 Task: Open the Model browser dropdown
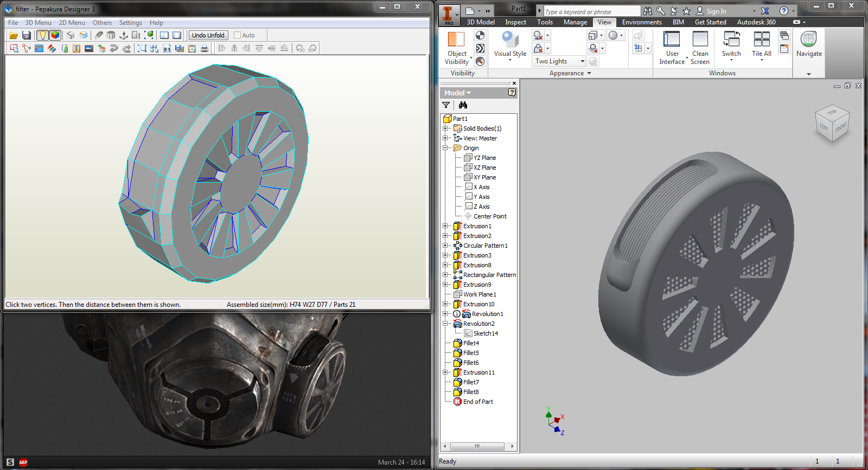pos(457,93)
